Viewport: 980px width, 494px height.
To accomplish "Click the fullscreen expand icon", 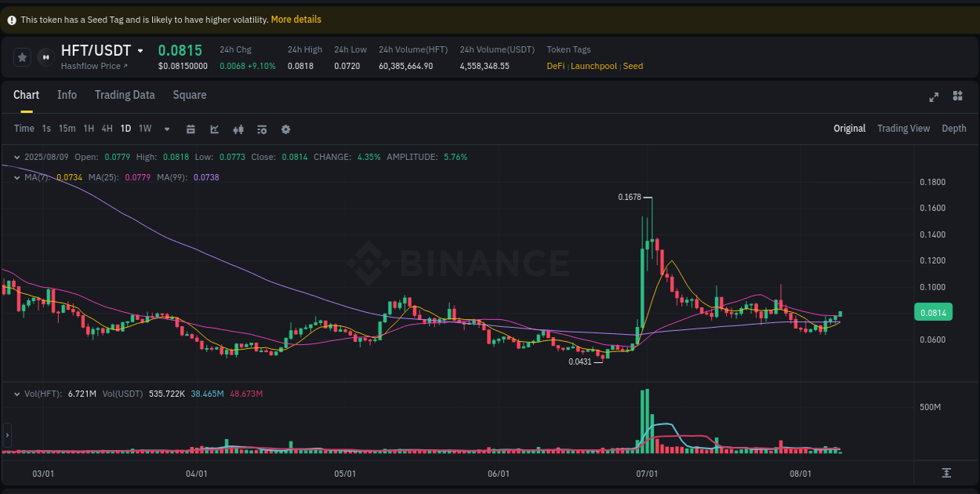I will [934, 96].
